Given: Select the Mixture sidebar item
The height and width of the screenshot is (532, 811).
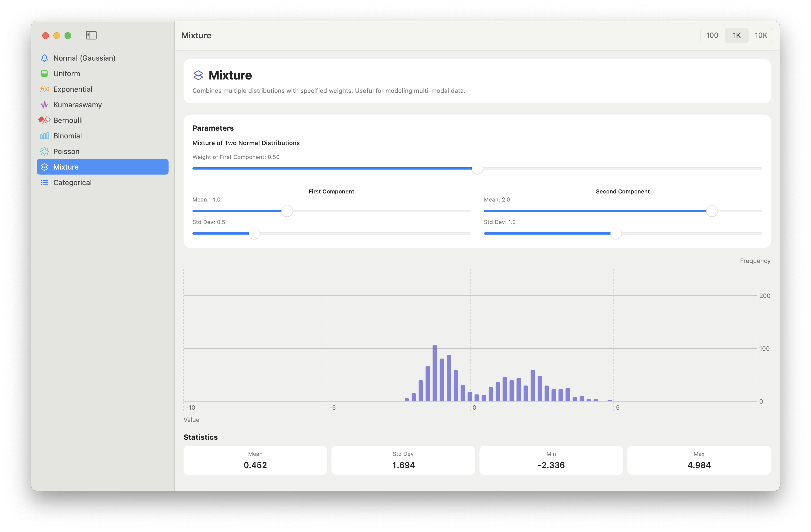Looking at the screenshot, I should click(102, 167).
